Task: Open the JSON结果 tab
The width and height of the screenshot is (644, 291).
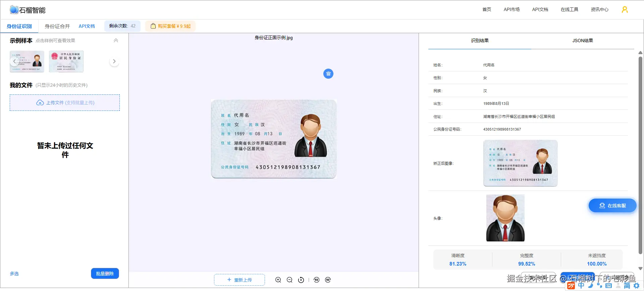Action: [583, 41]
